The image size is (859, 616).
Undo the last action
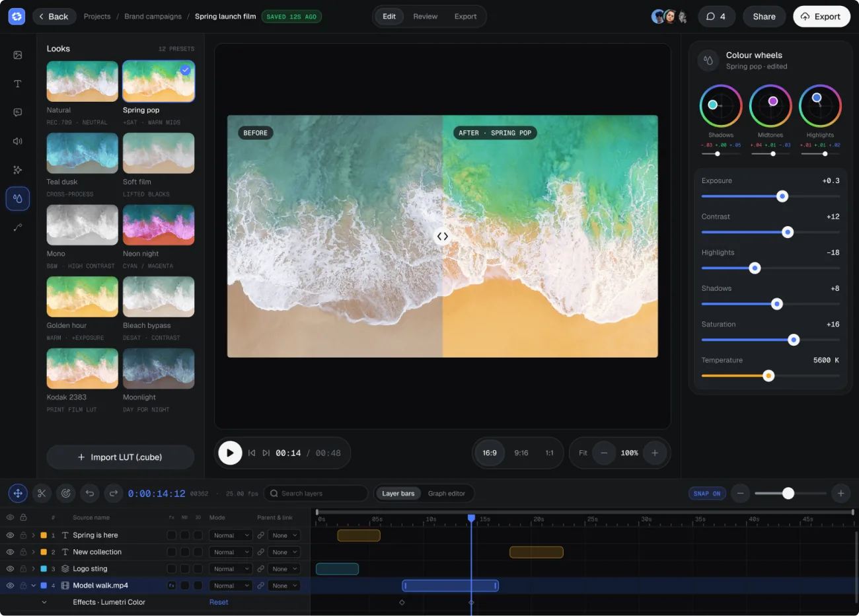(90, 493)
